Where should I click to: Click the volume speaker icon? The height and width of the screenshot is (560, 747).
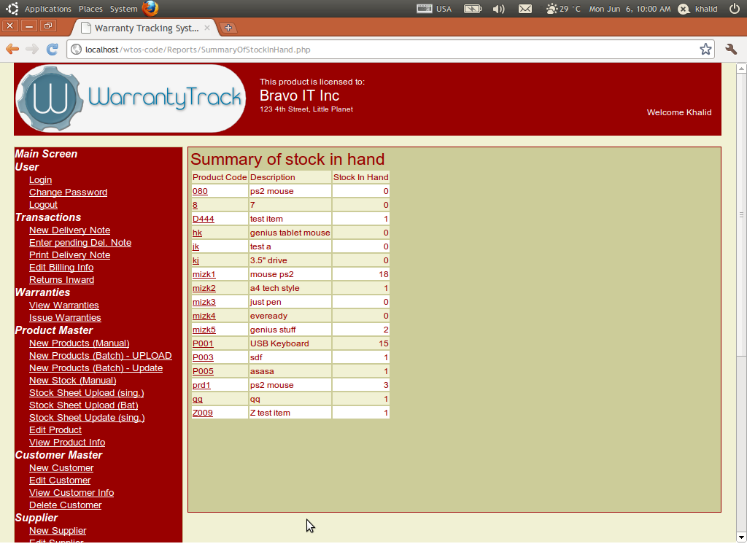click(x=498, y=9)
